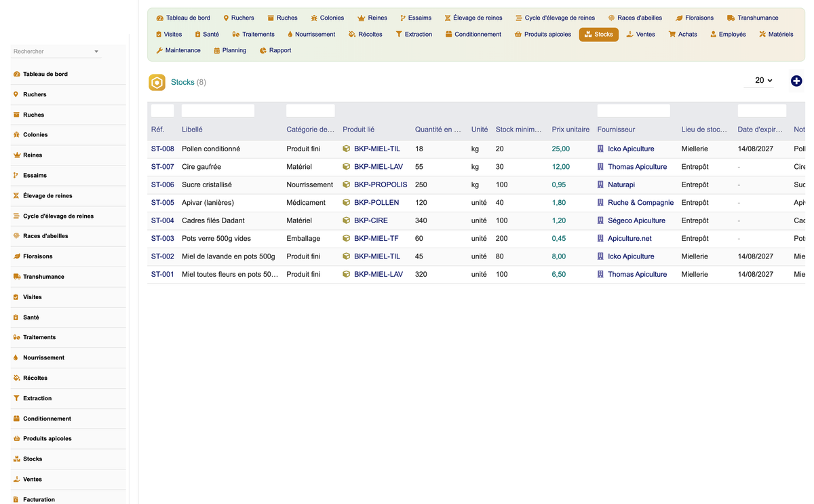Open the Conditionnement tab
The width and height of the screenshot is (814, 504).
point(473,34)
